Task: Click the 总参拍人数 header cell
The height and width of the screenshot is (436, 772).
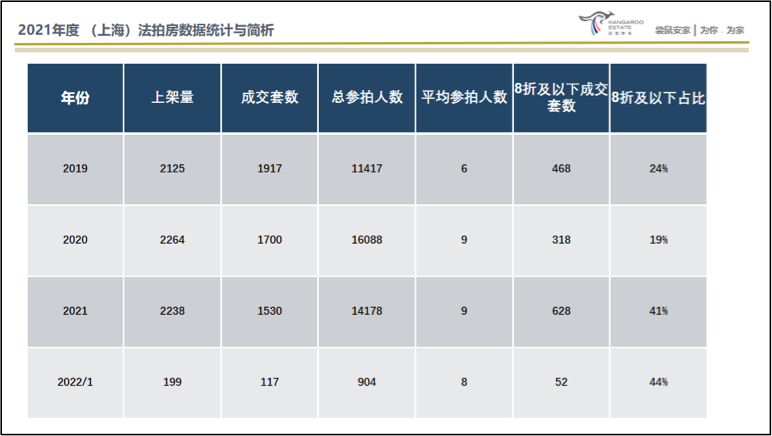Action: [x=366, y=98]
